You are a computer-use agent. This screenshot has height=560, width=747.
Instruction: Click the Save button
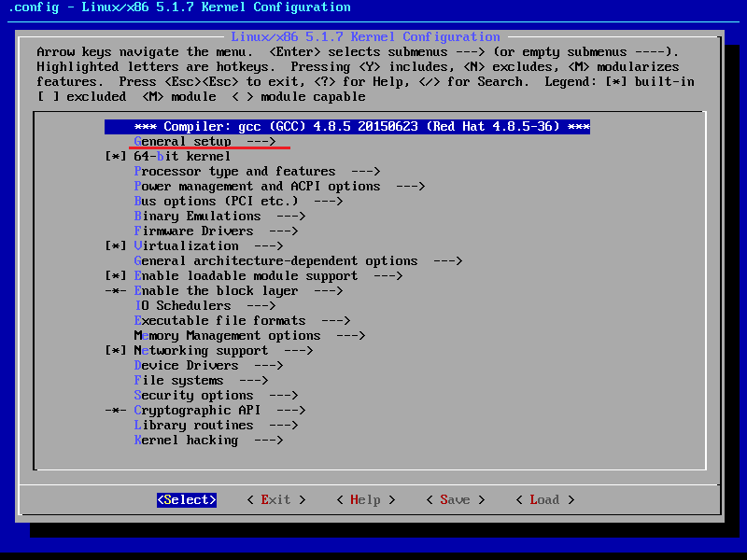[x=456, y=500]
